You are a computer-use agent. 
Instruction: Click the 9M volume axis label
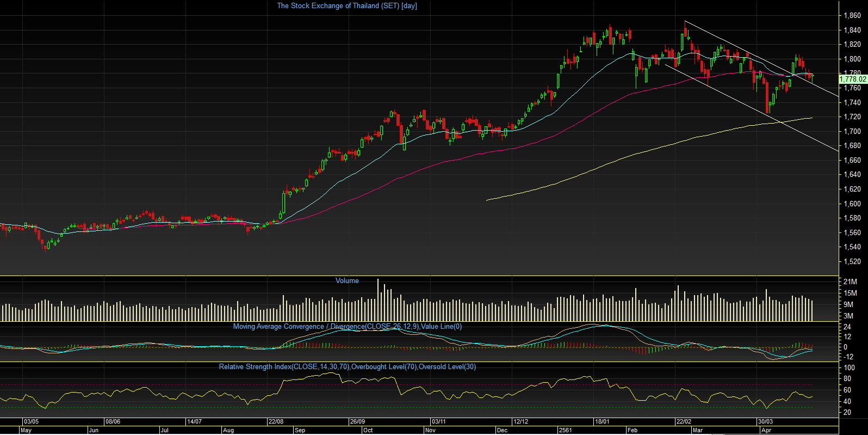click(x=848, y=304)
